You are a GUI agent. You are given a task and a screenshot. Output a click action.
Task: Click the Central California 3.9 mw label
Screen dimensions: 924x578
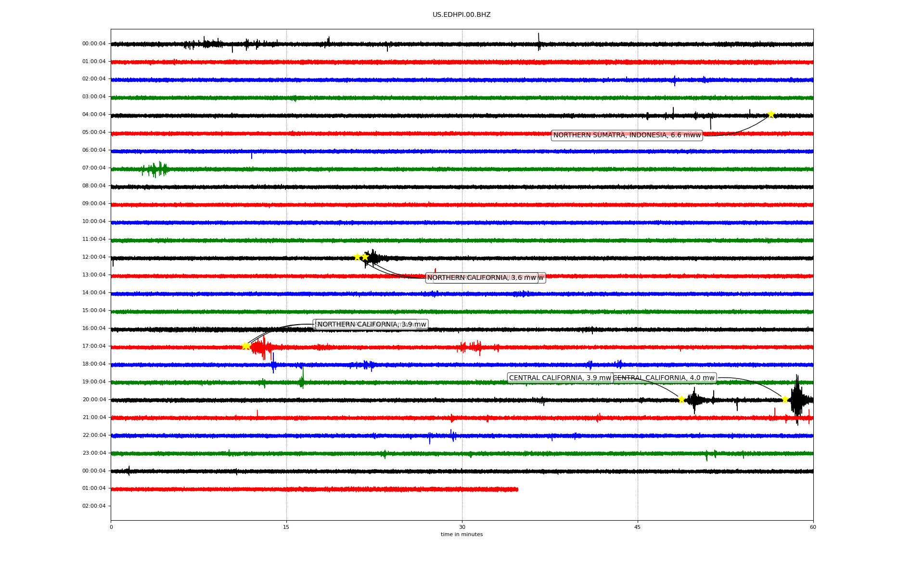[559, 378]
